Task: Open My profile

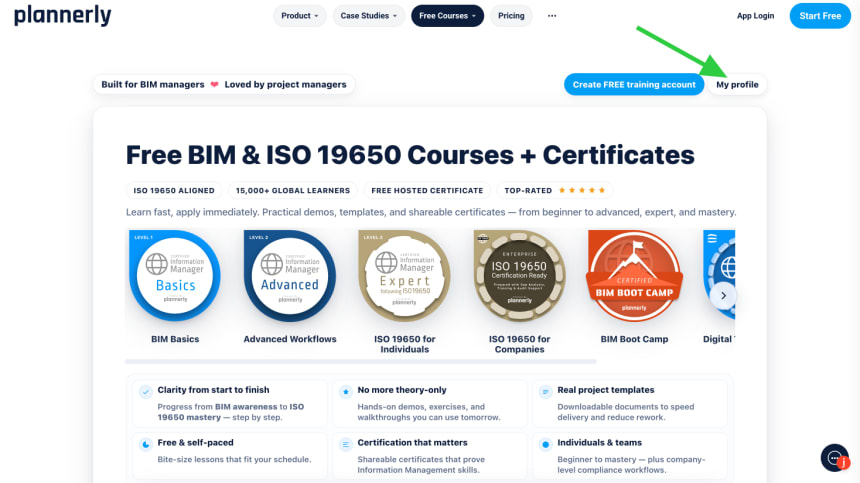Action: pyautogui.click(x=737, y=84)
